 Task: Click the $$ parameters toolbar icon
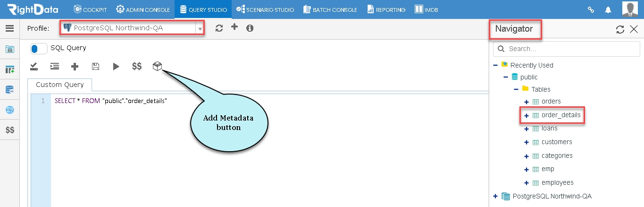(137, 67)
